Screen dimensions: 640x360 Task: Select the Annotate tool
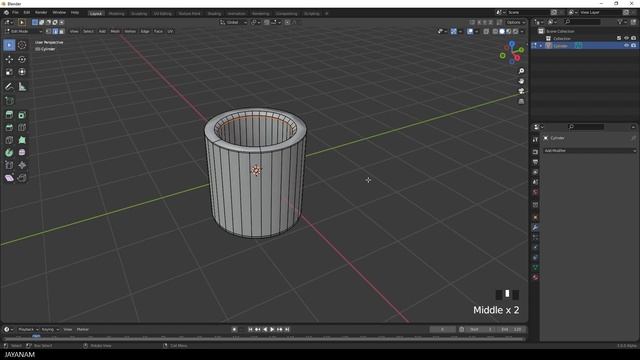(9, 87)
